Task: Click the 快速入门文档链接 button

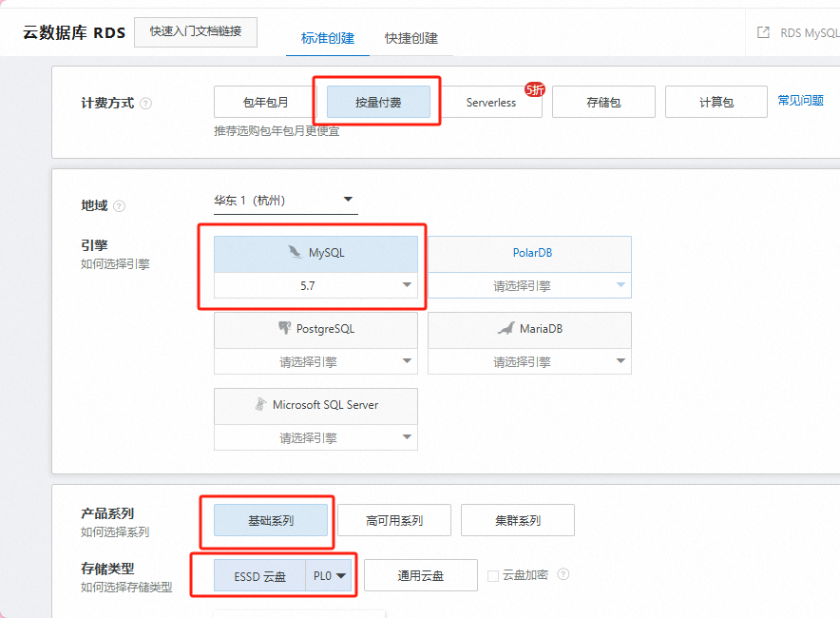Action: pyautogui.click(x=196, y=31)
